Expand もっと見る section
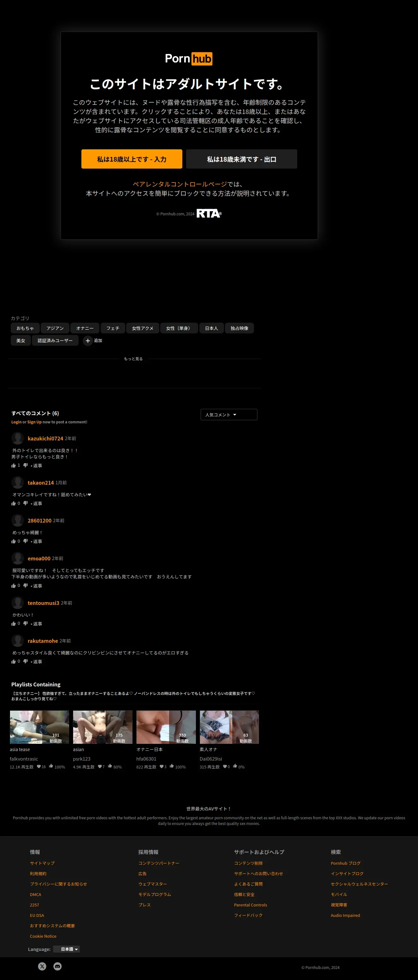418x980 pixels. pyautogui.click(x=133, y=359)
